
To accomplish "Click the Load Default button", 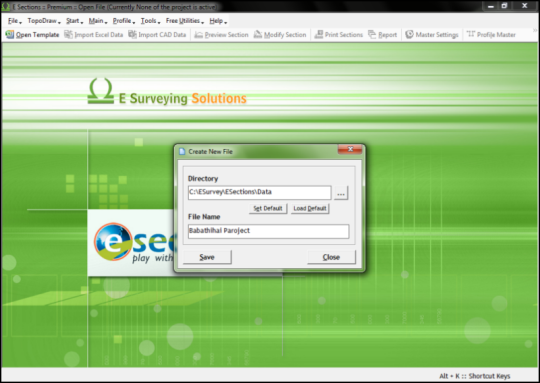I will (x=310, y=208).
